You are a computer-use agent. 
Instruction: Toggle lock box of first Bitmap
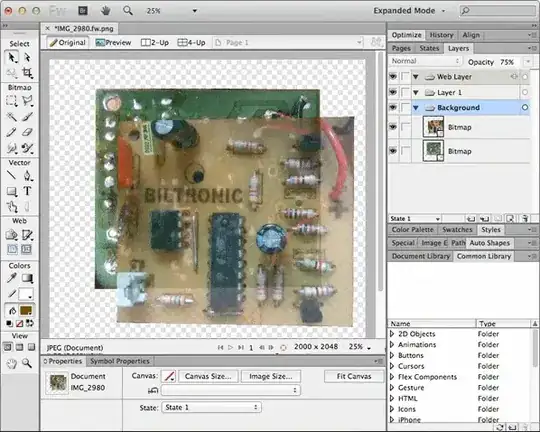[406, 127]
